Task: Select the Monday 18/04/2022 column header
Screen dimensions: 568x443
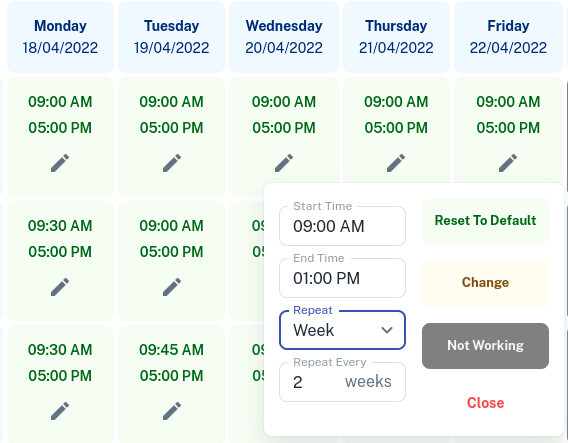Action: coord(60,37)
